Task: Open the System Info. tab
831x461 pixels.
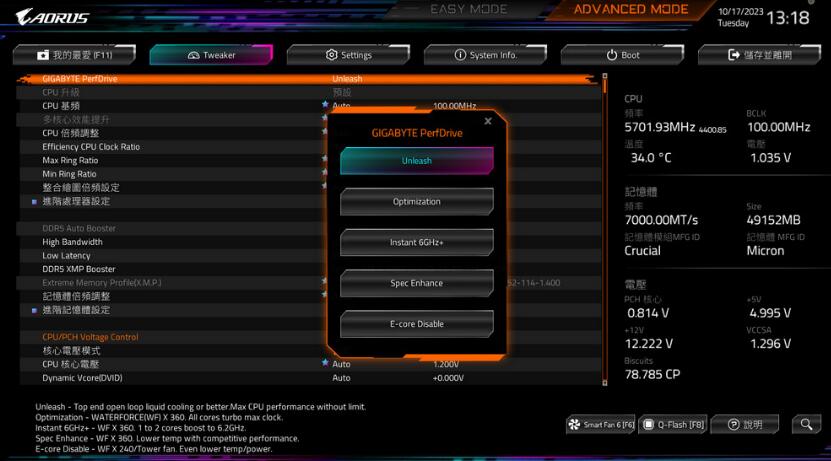Action: pyautogui.click(x=485, y=55)
